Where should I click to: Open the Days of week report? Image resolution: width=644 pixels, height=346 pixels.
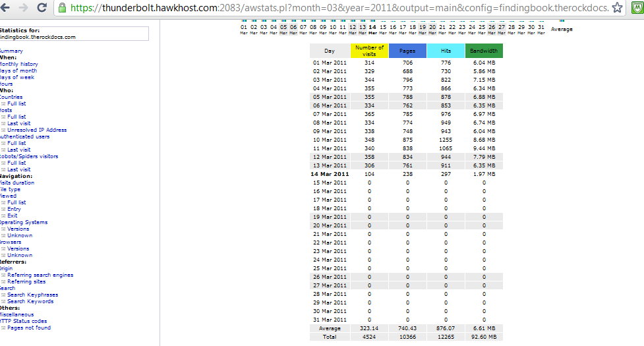point(16,77)
